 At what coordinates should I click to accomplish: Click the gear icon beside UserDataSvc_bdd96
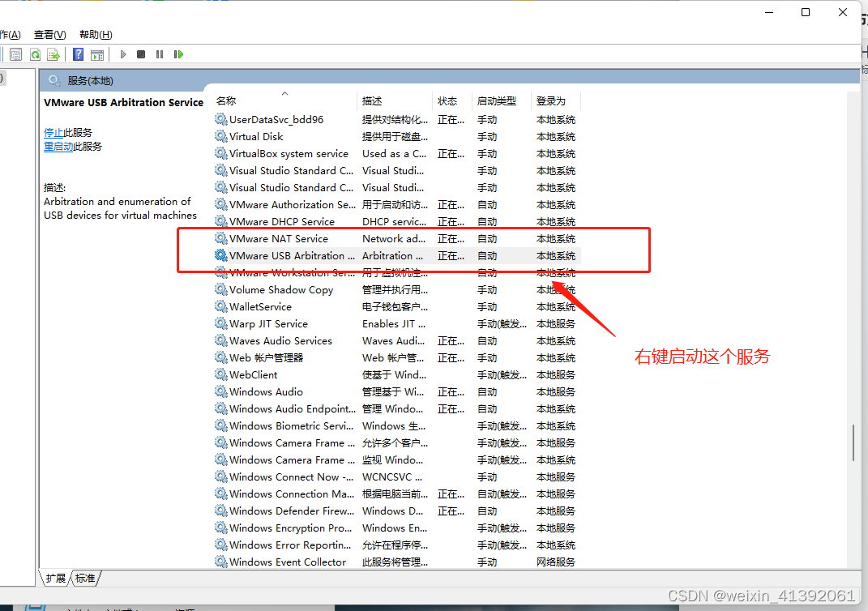click(221, 119)
